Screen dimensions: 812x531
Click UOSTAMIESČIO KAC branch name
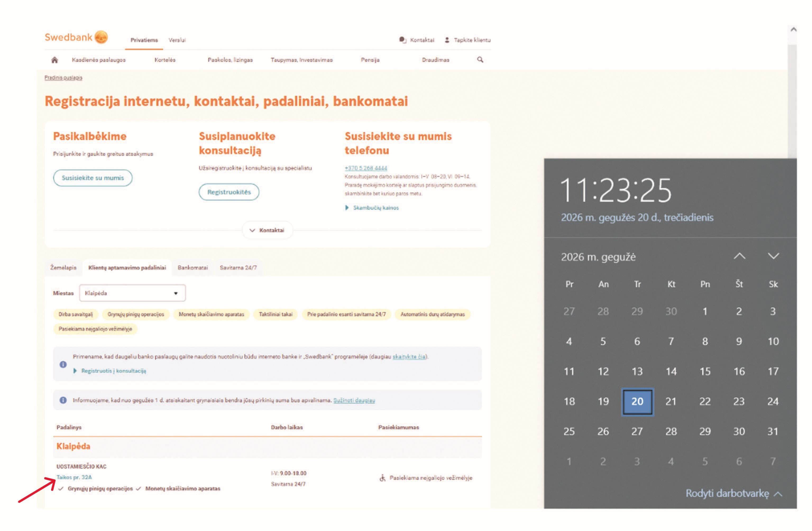81,466
